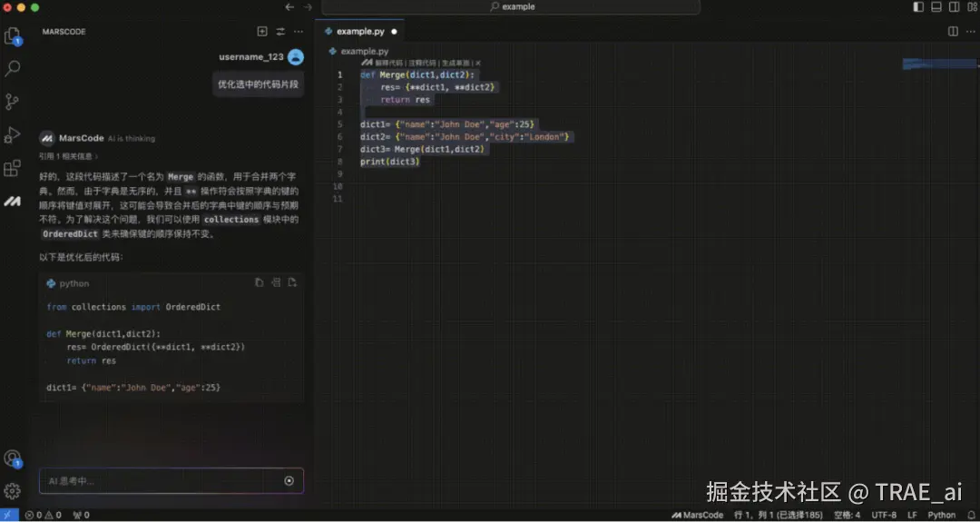Click 'from collections import OrderedDict' in code block
The image size is (980, 522).
[x=133, y=307]
